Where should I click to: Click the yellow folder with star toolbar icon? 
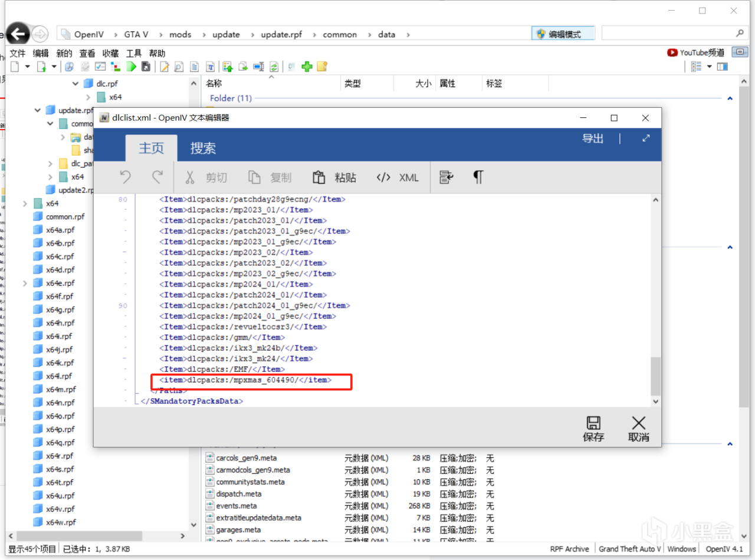click(322, 67)
